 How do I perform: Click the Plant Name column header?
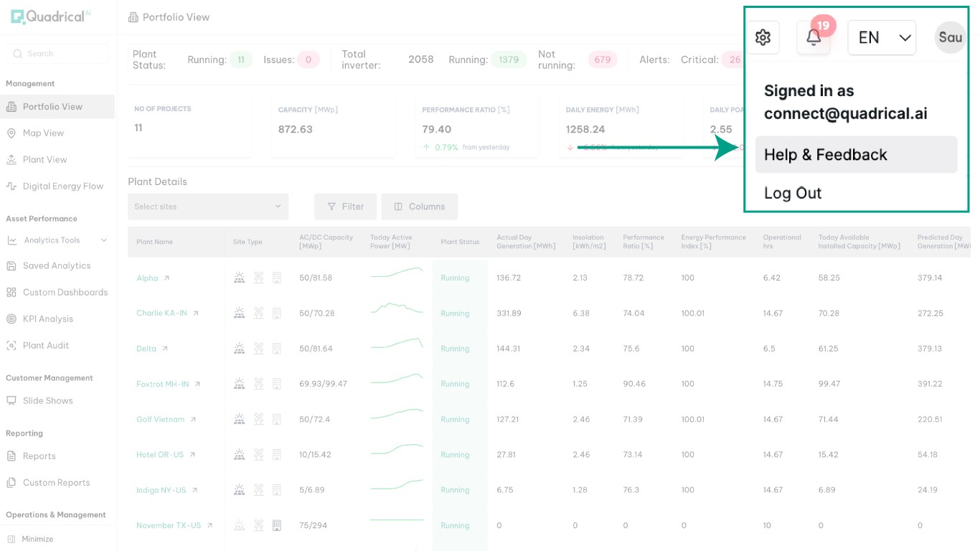[x=155, y=242]
